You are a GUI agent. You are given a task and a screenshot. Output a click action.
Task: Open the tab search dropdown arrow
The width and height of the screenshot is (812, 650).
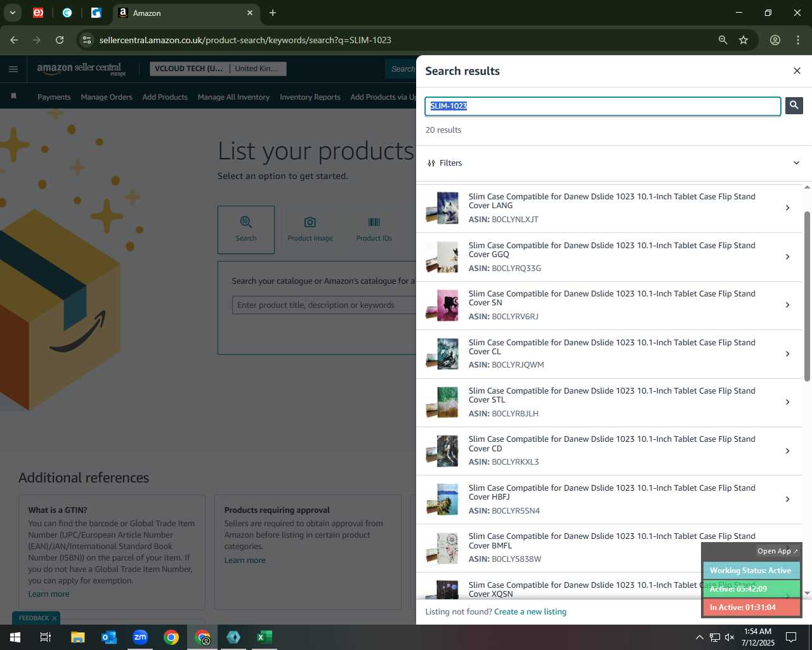pyautogui.click(x=12, y=13)
